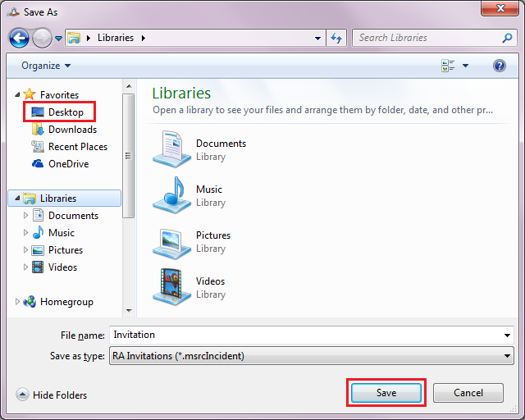
Task: Expand the Homegroup node
Action: click(x=17, y=301)
